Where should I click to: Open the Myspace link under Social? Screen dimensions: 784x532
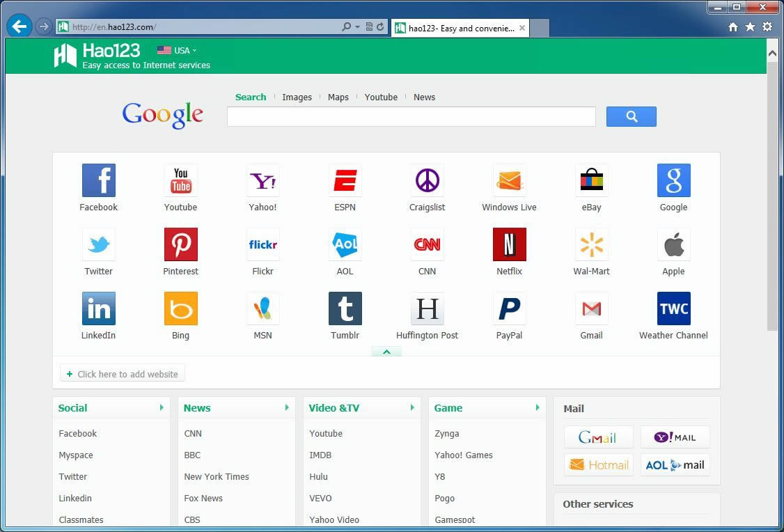[75, 455]
